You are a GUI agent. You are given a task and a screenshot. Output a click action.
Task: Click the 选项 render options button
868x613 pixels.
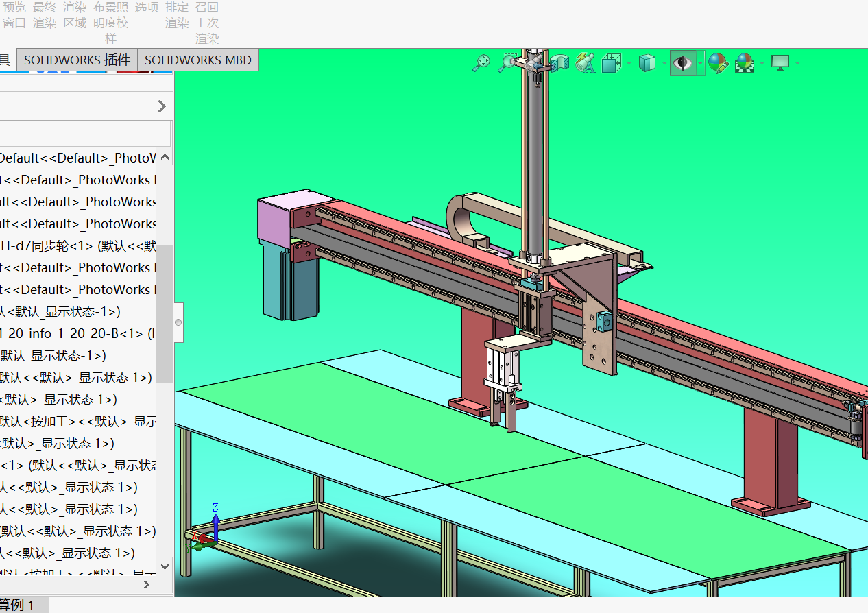146,8
